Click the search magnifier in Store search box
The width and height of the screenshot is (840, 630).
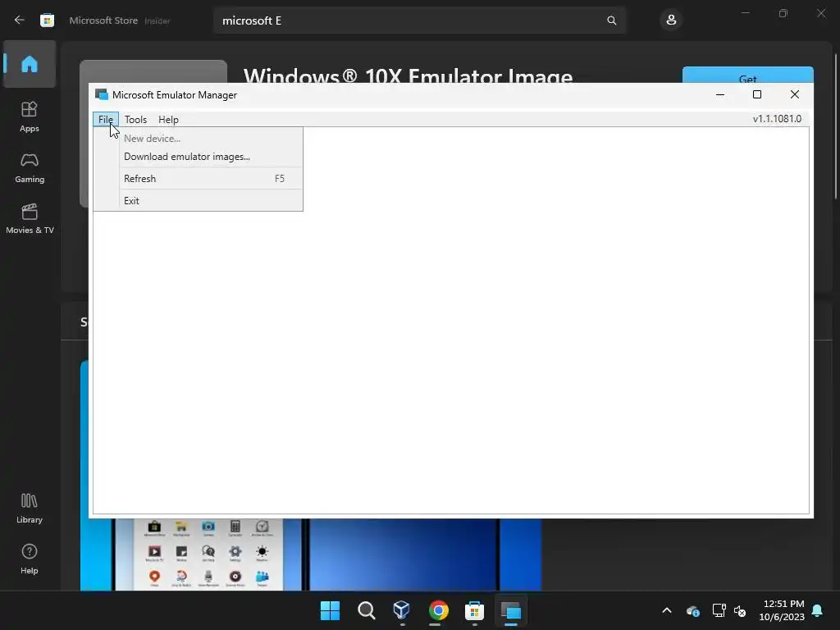611,21
